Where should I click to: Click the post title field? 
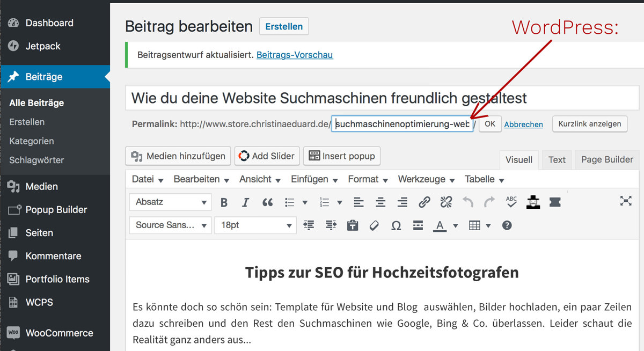click(382, 98)
